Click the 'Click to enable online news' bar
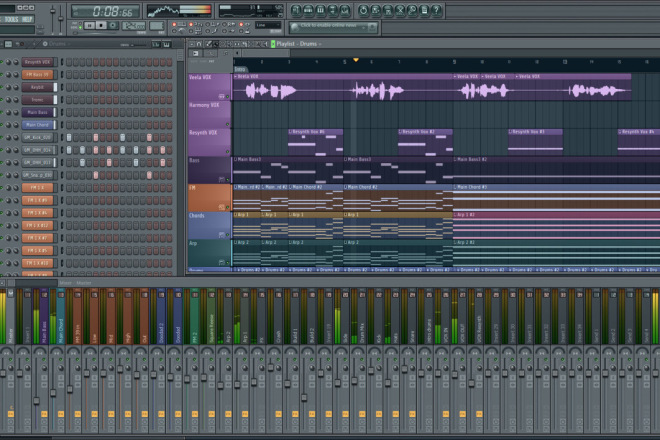 pos(332,27)
